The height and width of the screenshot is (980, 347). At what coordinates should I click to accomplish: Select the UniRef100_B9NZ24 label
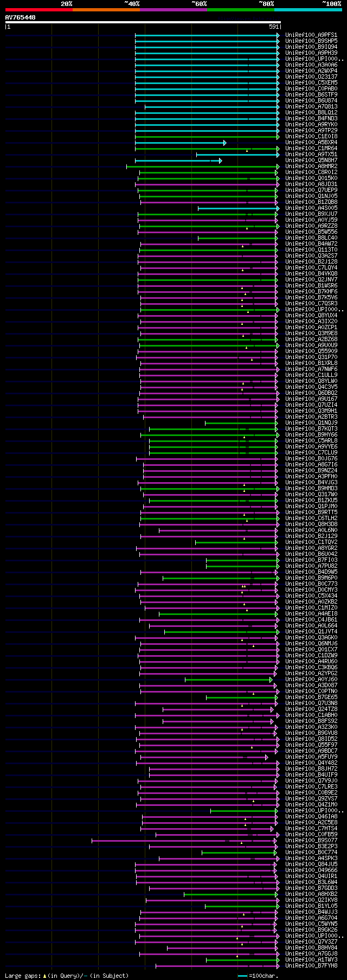click(x=311, y=470)
